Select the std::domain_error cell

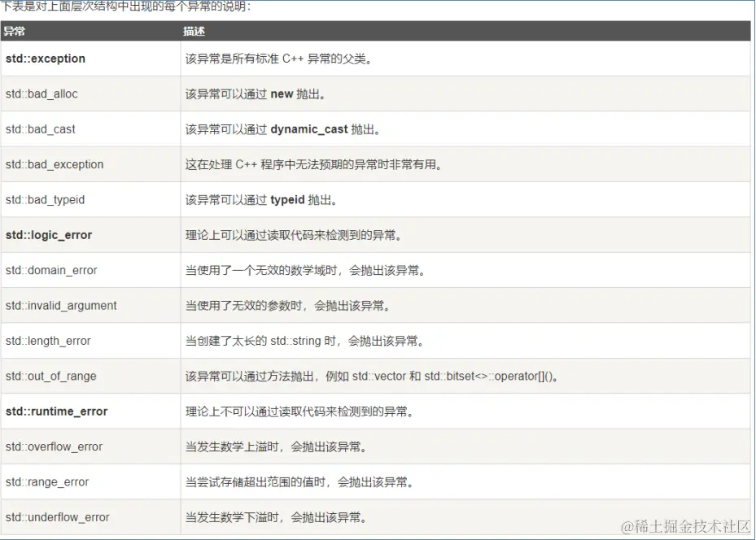pyautogui.click(x=51, y=270)
